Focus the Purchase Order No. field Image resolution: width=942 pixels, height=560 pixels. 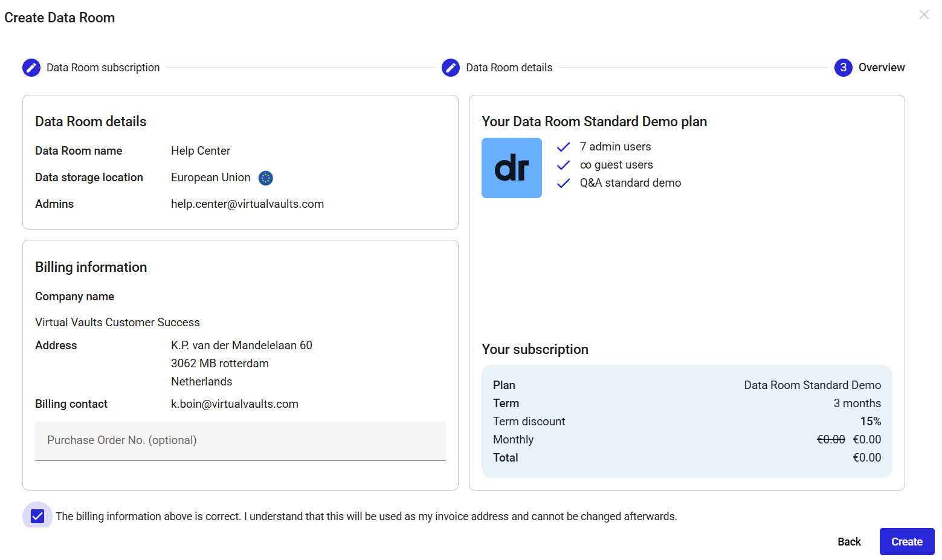point(240,441)
